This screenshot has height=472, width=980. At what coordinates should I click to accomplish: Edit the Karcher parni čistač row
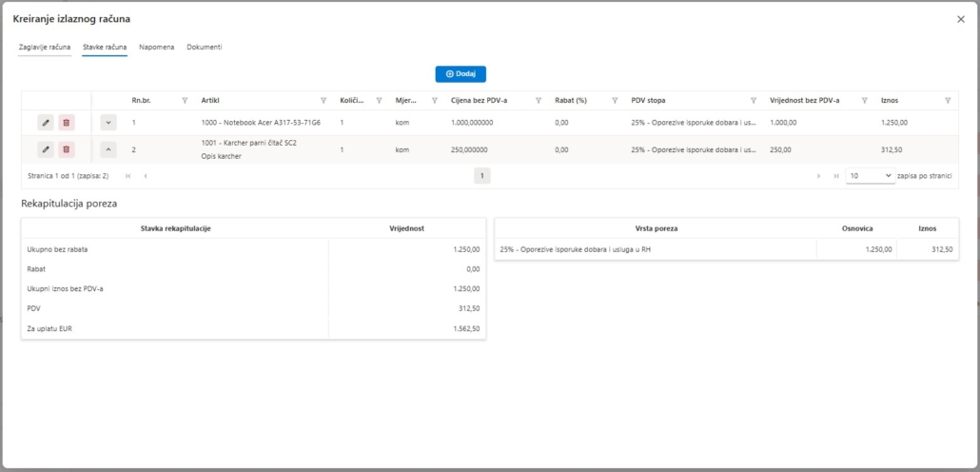(x=46, y=149)
